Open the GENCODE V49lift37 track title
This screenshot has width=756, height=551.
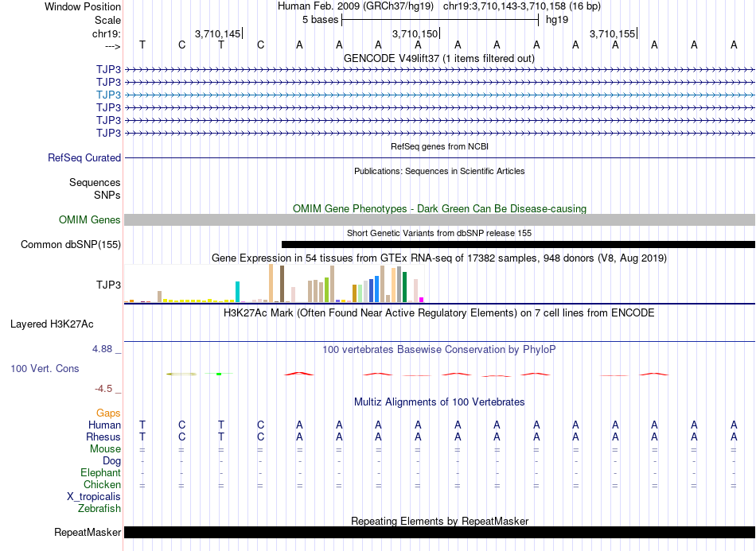439,58
